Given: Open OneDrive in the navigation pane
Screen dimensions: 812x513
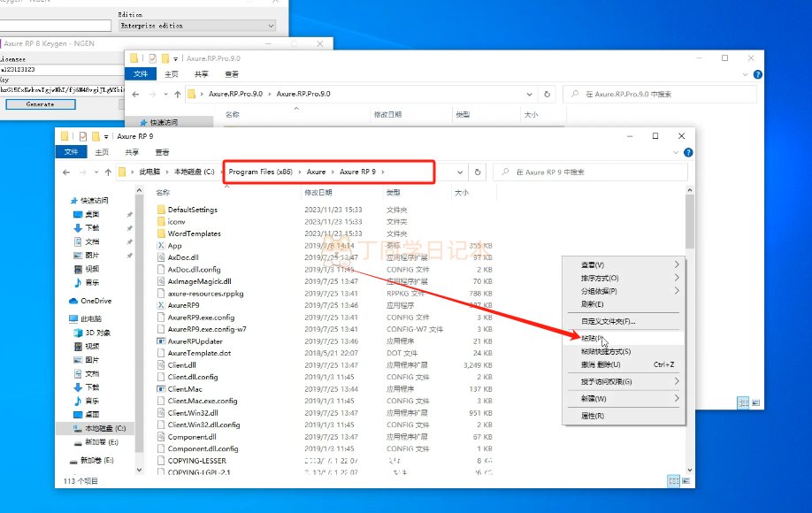Looking at the screenshot, I should [x=96, y=301].
